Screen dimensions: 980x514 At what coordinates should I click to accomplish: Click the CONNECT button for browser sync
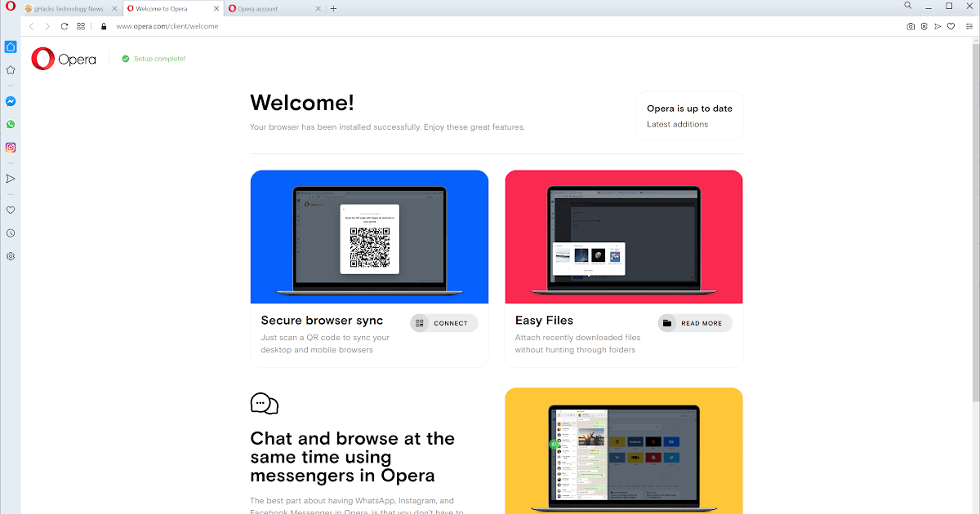[444, 323]
